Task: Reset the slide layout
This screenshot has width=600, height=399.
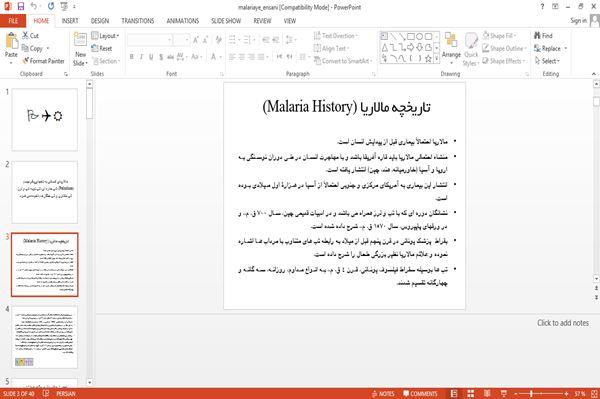Action: click(x=102, y=48)
